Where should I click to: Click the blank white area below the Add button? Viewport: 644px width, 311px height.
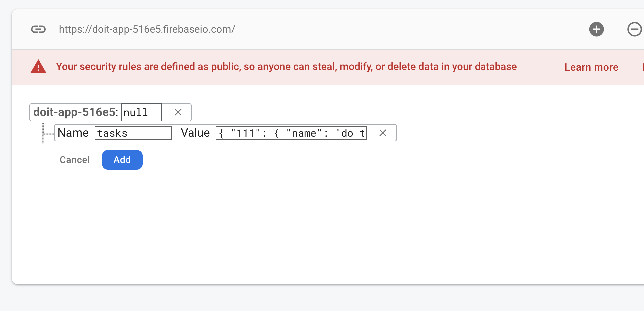tap(233, 226)
